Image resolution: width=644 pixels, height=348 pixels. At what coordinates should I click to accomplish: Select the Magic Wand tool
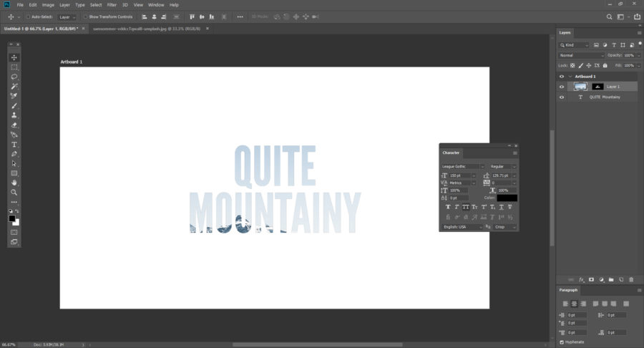14,86
